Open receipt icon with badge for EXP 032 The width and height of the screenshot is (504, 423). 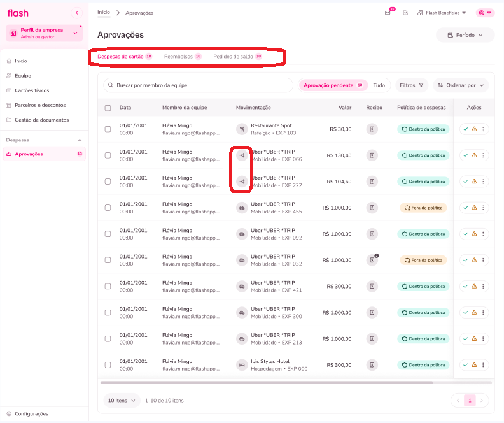tap(372, 260)
